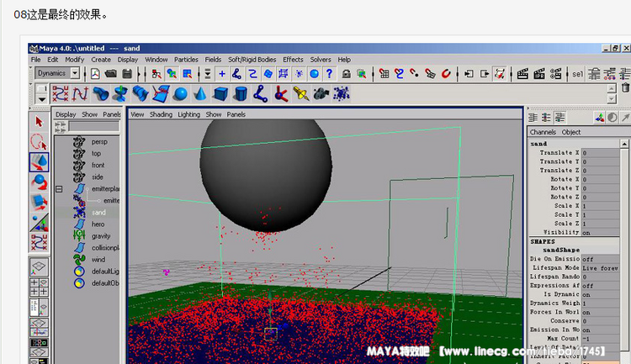Click the shelf trash can icon
Image resolution: width=631 pixels, height=364 pixels.
coord(625,87)
